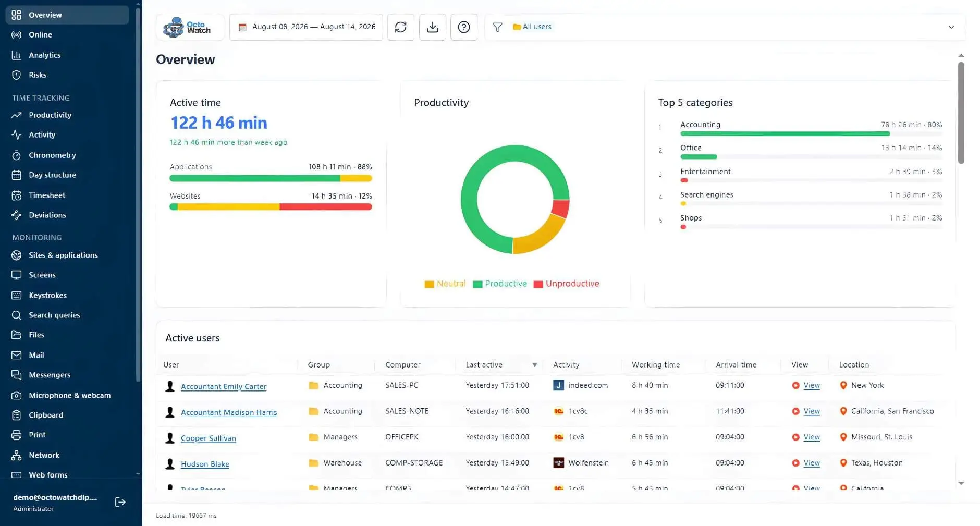Screen dimensions: 980x526
Task: Click the Office category label
Action: pos(691,148)
